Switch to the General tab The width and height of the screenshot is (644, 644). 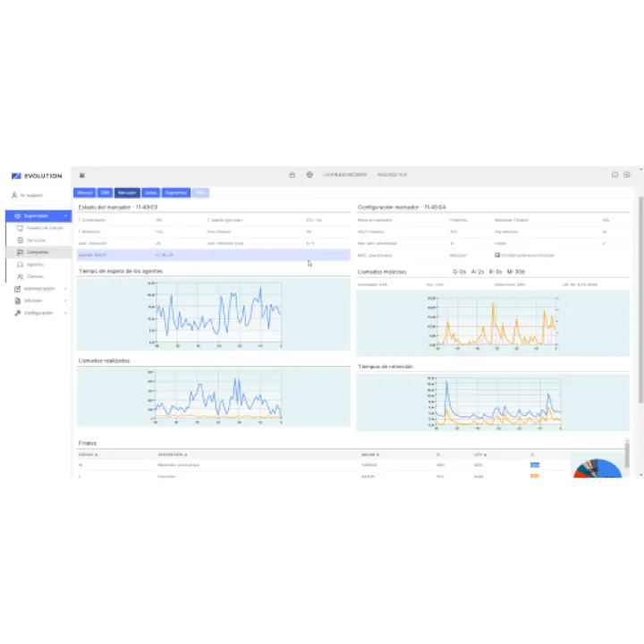pyautogui.click(x=85, y=192)
